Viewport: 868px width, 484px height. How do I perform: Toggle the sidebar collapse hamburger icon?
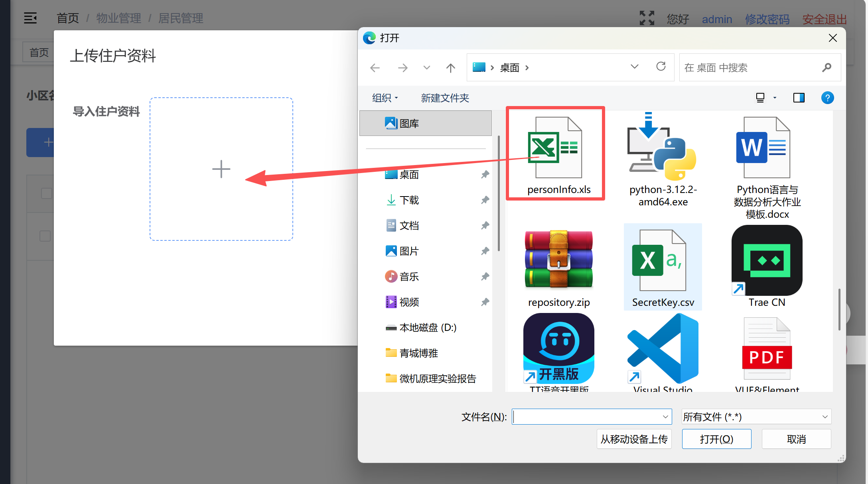pos(30,18)
